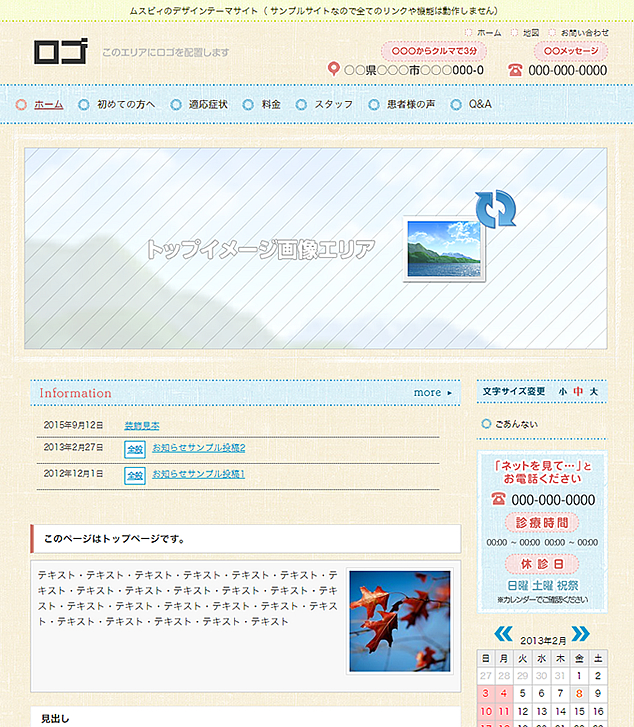Click the ロゴ logo image
This screenshot has height=727, width=634.
click(60, 51)
